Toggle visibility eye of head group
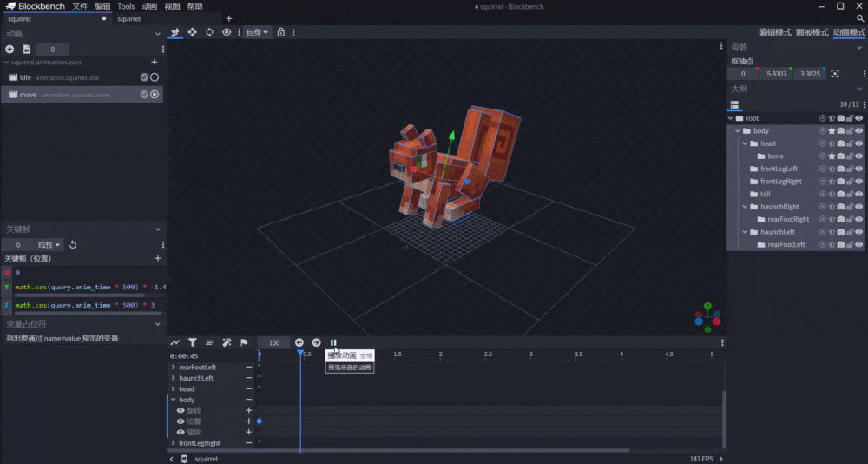The height and width of the screenshot is (464, 868). 858,143
